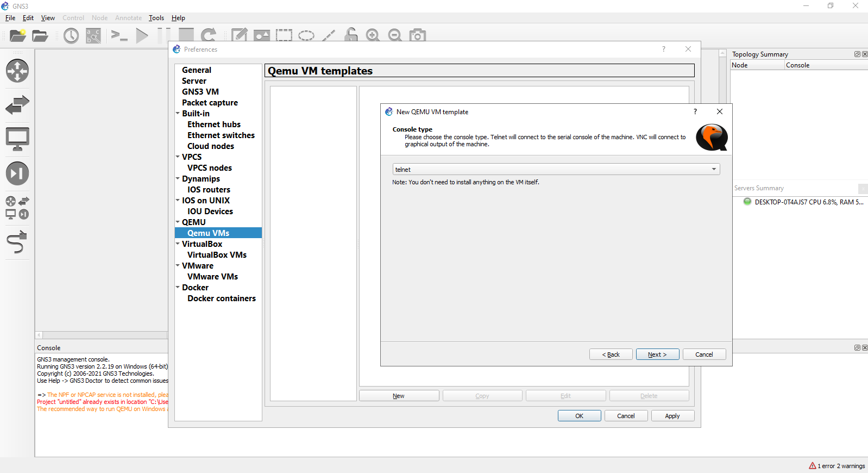Open the console type telnet dropdown
The image size is (868, 473).
pos(556,170)
